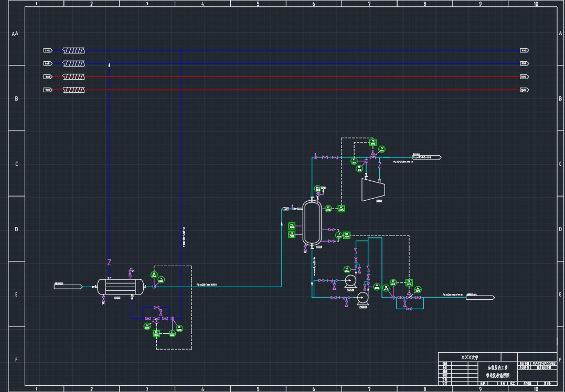Click column number 5 on top border
Viewport: 565px width, 392px height.
pyautogui.click(x=258, y=4)
